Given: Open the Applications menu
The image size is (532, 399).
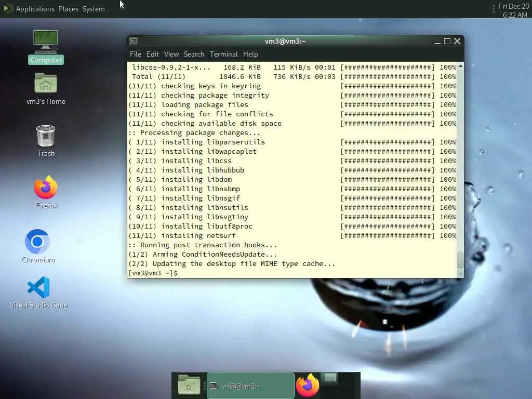Looking at the screenshot, I should pos(35,9).
